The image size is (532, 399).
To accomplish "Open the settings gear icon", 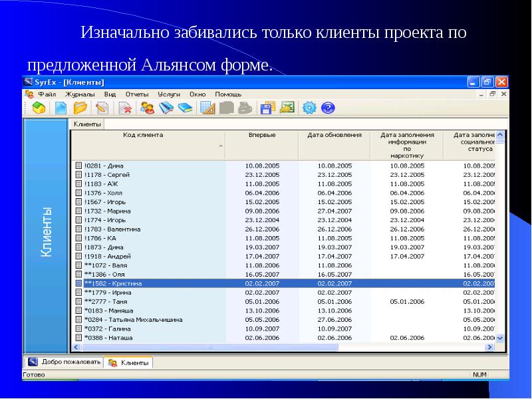I will pyautogui.click(x=309, y=108).
